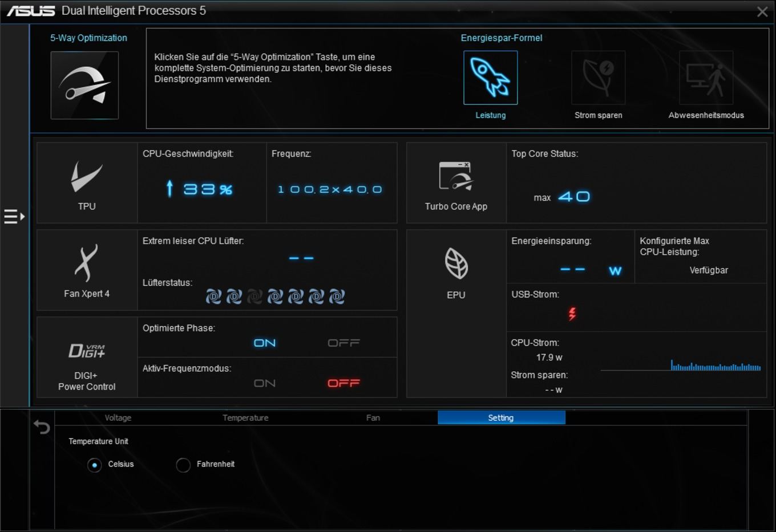The width and height of the screenshot is (776, 532).
Task: Open Fan Xpert 4 module
Action: coord(87,270)
